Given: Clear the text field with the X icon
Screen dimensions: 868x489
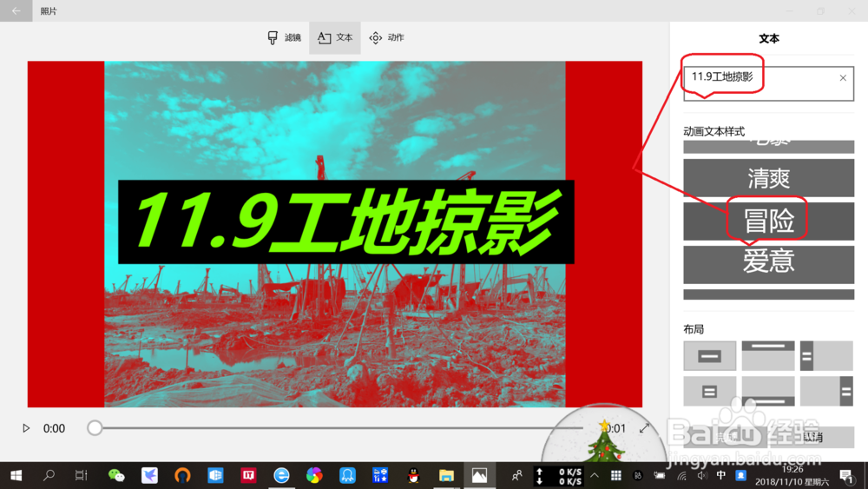Looking at the screenshot, I should click(843, 78).
